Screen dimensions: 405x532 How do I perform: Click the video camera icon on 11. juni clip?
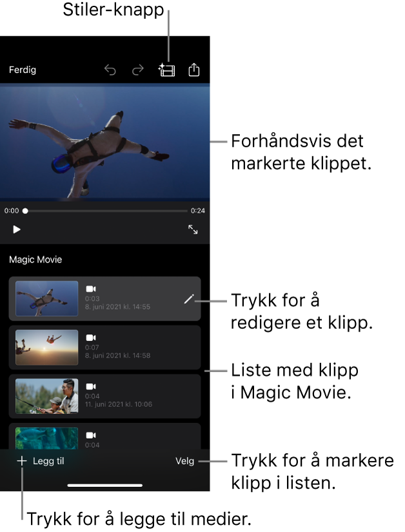(x=91, y=386)
